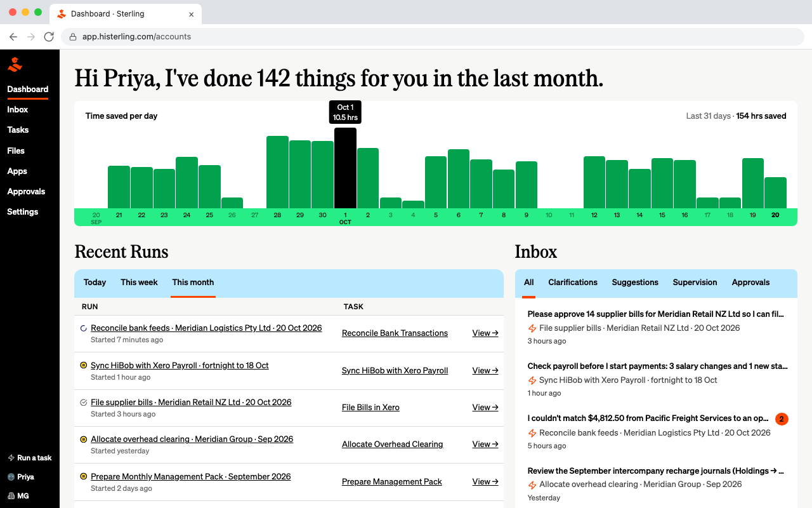Viewport: 812px width, 508px height.
Task: Open Approvals in the left sidebar
Action: 26,192
